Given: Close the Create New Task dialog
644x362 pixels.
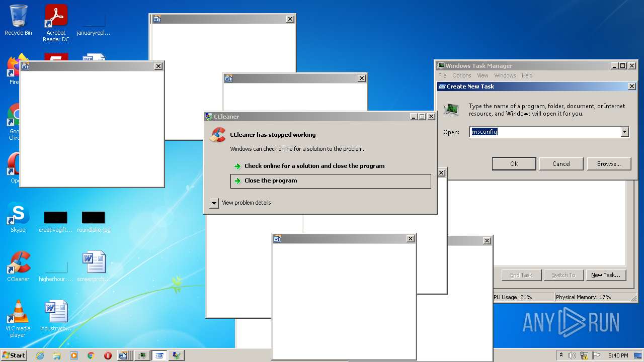Looking at the screenshot, I should [x=632, y=86].
